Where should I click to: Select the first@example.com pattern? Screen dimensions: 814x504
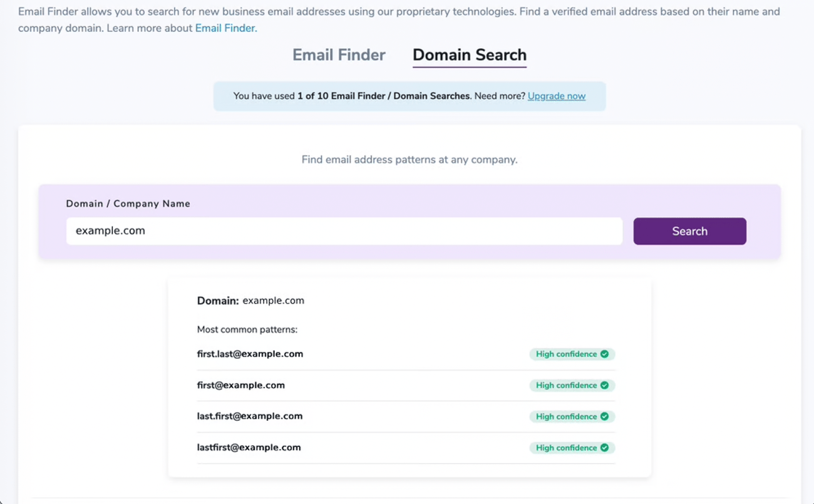(241, 385)
